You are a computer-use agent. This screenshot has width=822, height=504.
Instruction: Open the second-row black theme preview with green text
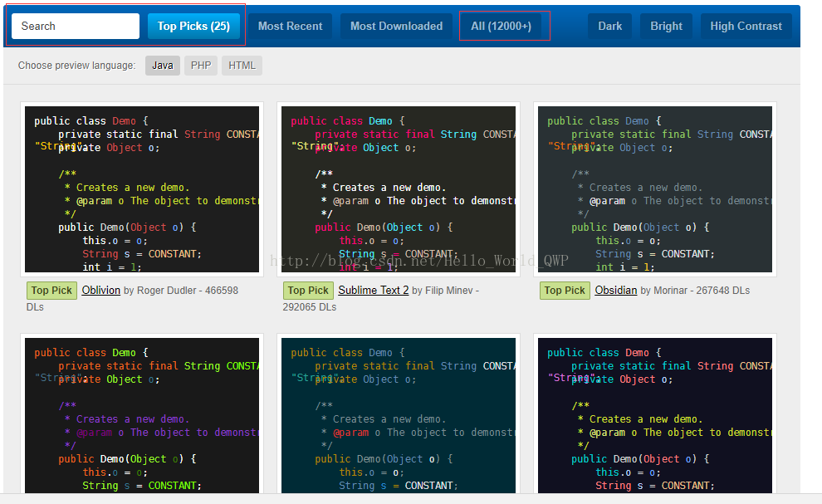142,414
